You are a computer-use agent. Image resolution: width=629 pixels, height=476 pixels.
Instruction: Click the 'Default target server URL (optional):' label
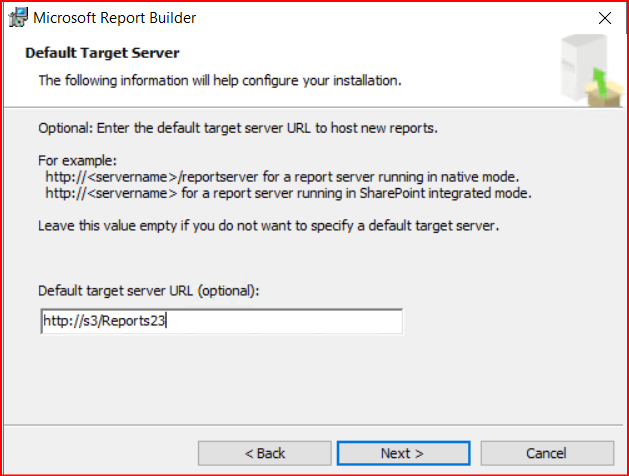tap(148, 290)
